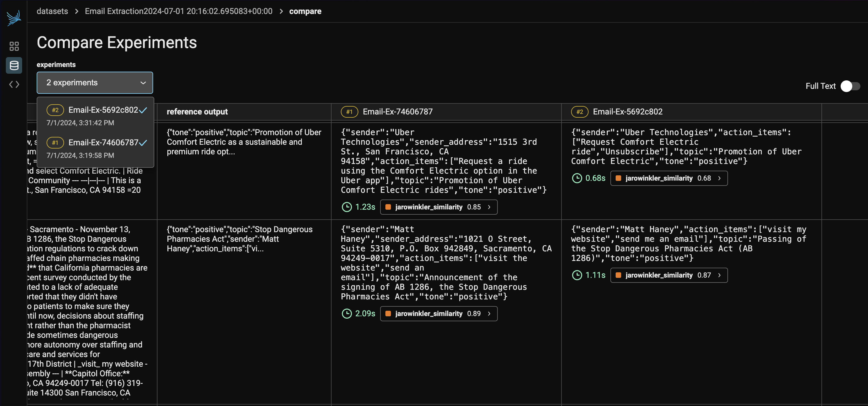This screenshot has width=868, height=406.
Task: Click orange swatch in jarowinkler_similarity 0.68 badge
Action: pyautogui.click(x=618, y=178)
